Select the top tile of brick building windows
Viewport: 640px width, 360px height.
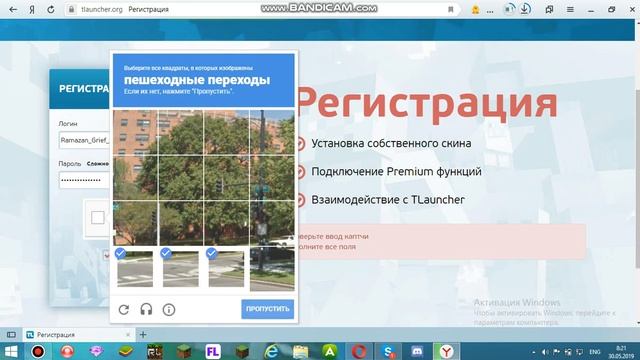point(135,132)
